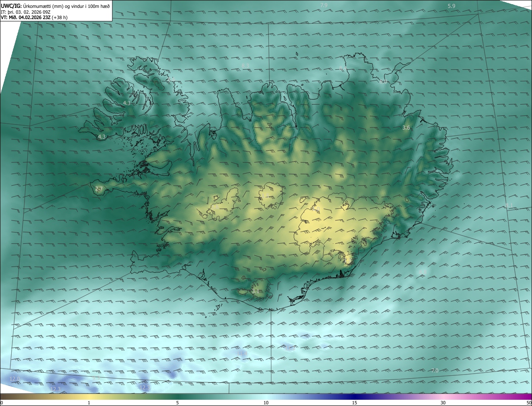Click the color scale tick labeled 10
This screenshot has height=406, width=532.
(x=266, y=403)
